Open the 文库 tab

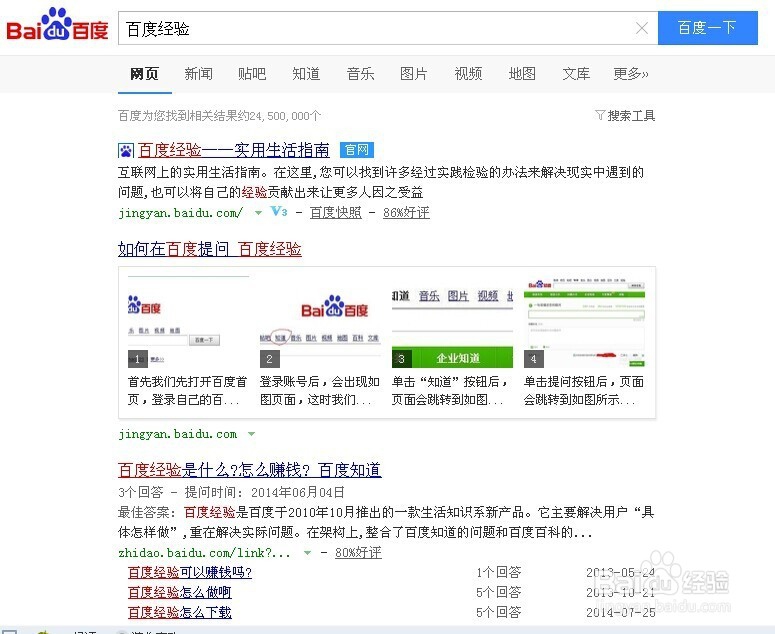pyautogui.click(x=576, y=74)
